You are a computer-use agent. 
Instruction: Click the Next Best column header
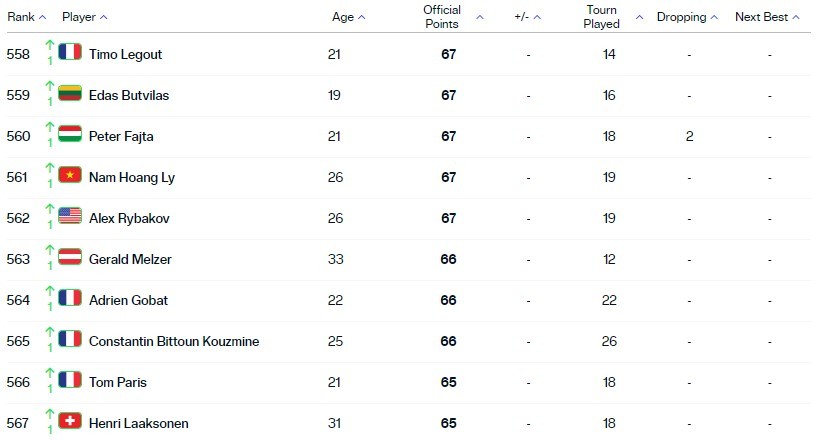click(x=761, y=17)
